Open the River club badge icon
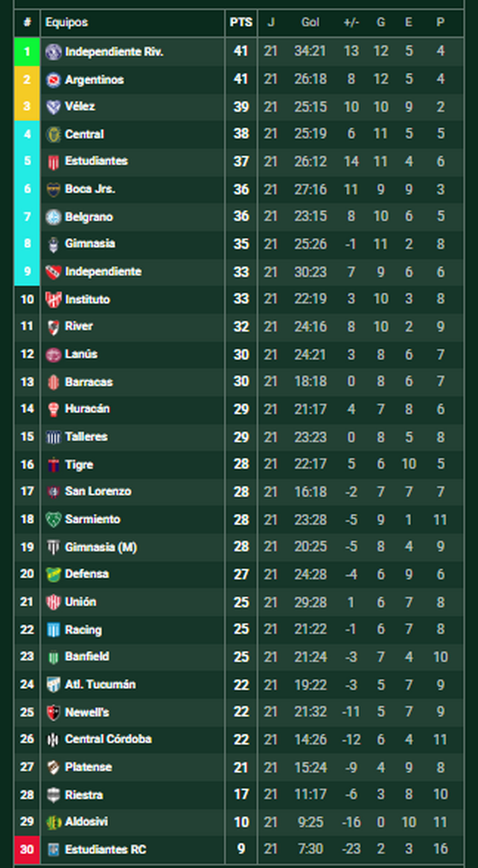The width and height of the screenshot is (478, 868). (x=53, y=327)
